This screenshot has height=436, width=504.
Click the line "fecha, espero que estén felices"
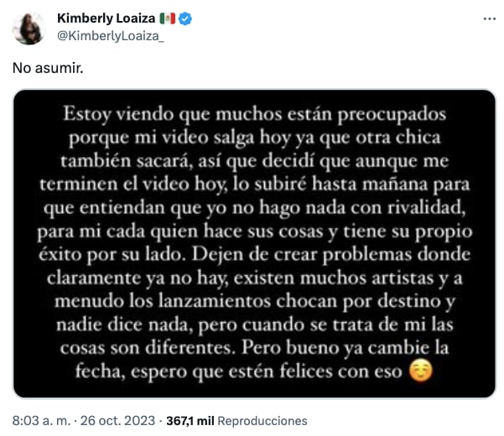(238, 371)
